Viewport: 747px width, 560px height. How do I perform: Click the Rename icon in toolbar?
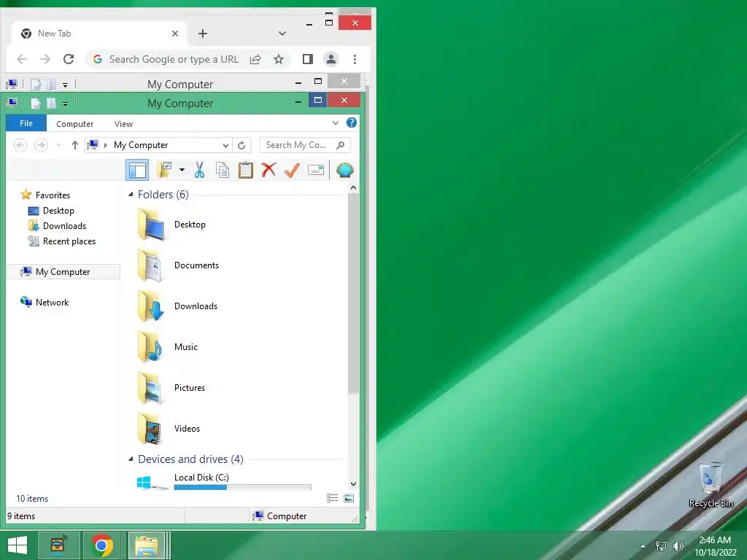pos(316,170)
